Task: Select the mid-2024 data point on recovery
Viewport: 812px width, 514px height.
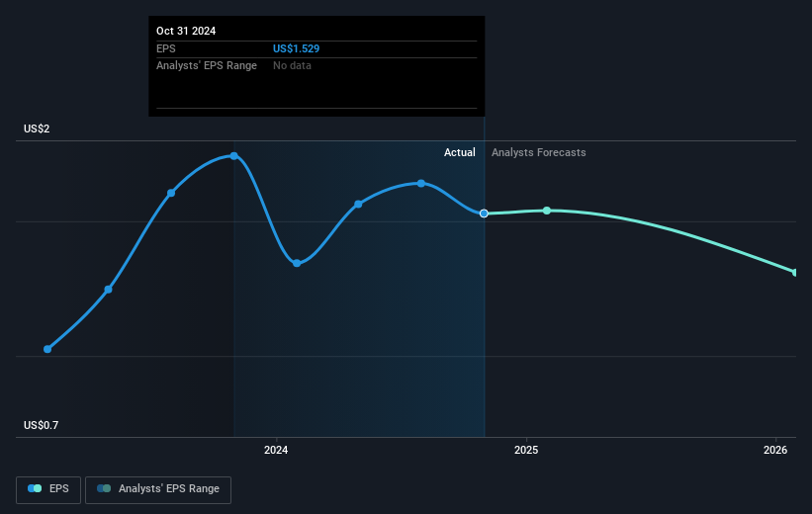Action: [x=358, y=205]
